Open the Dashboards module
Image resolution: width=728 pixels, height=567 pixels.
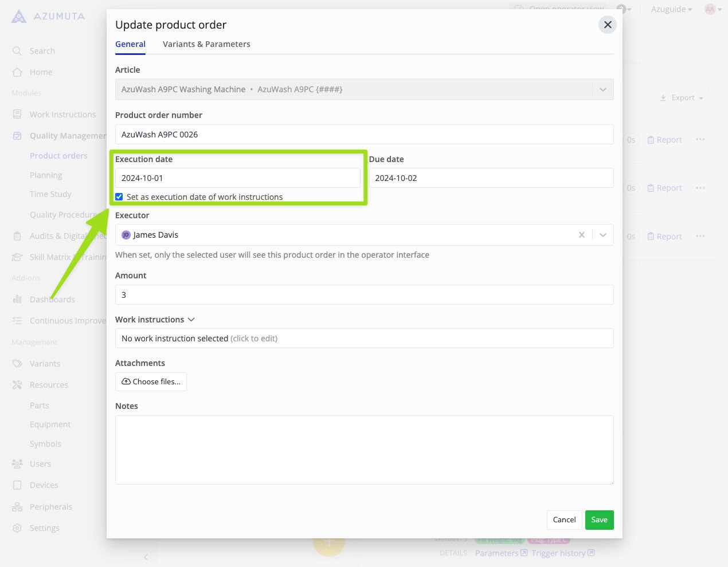[52, 299]
